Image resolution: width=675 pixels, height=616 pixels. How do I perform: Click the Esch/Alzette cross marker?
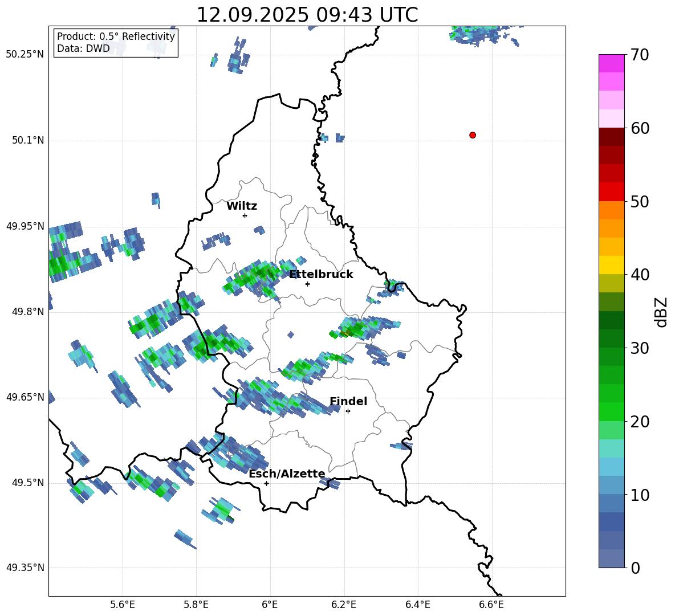(x=266, y=483)
